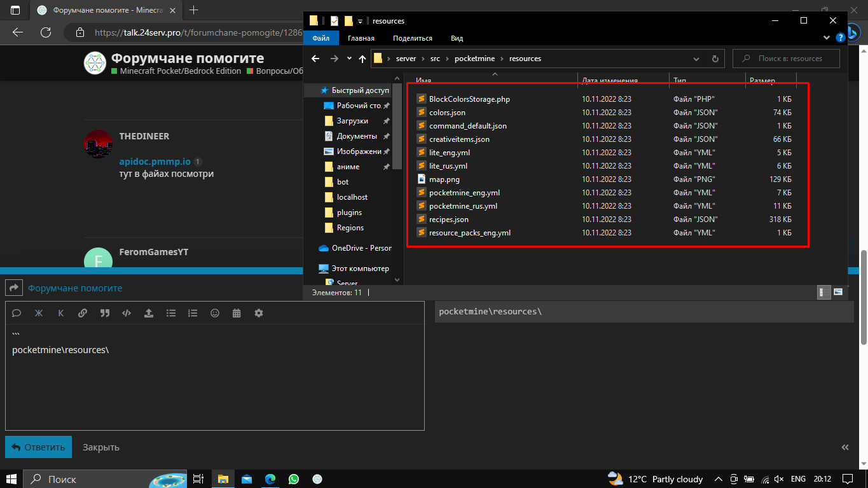Sort by Дата изменения column header
868x488 pixels.
[609, 81]
